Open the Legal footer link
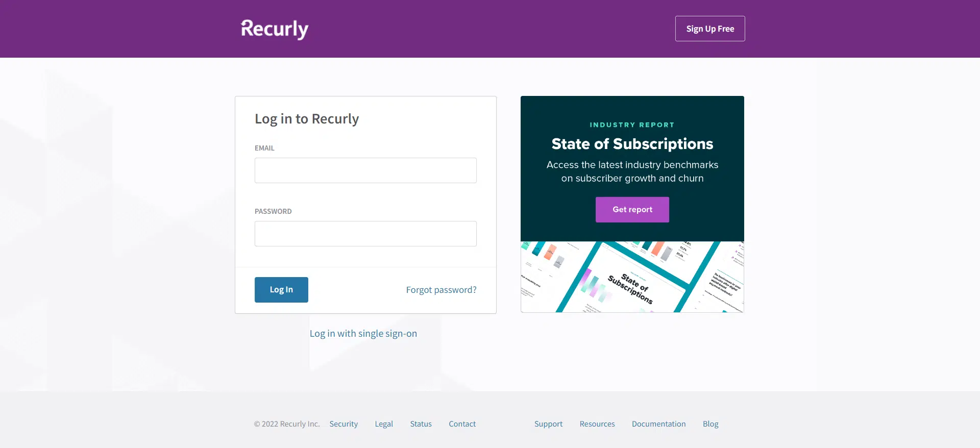This screenshot has height=448, width=980. (384, 424)
